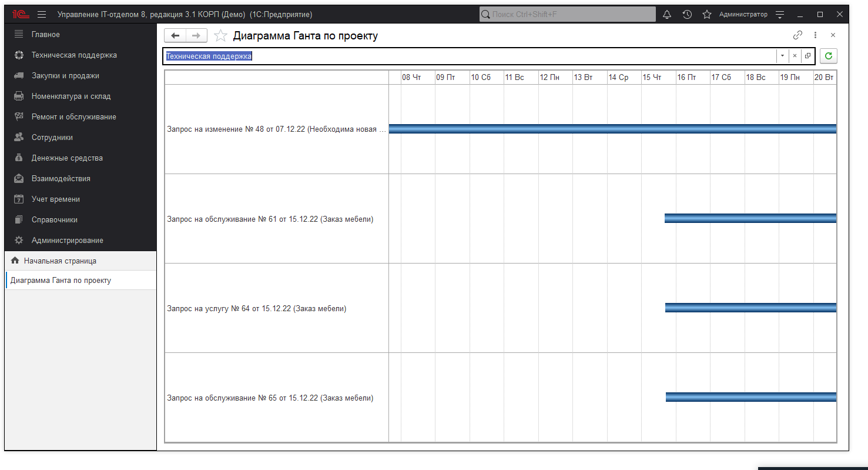Go to Учет времени section
The height and width of the screenshot is (470, 868).
(x=56, y=199)
